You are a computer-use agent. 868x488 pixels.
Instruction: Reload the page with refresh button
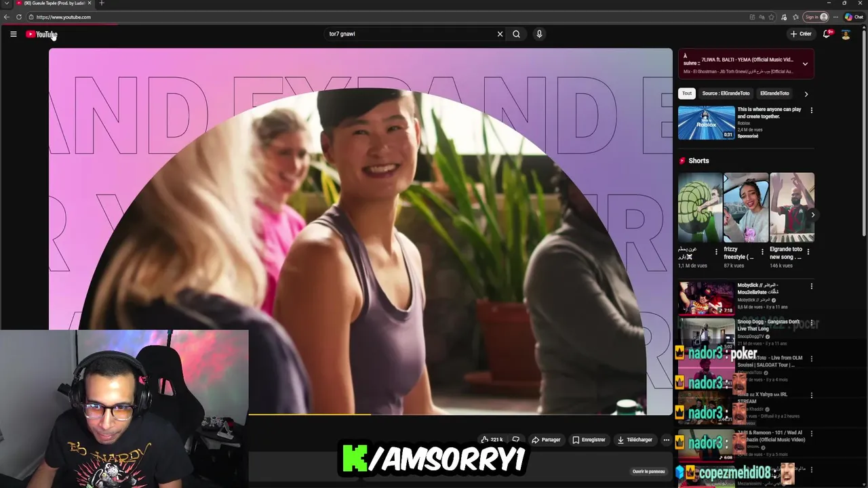click(19, 17)
